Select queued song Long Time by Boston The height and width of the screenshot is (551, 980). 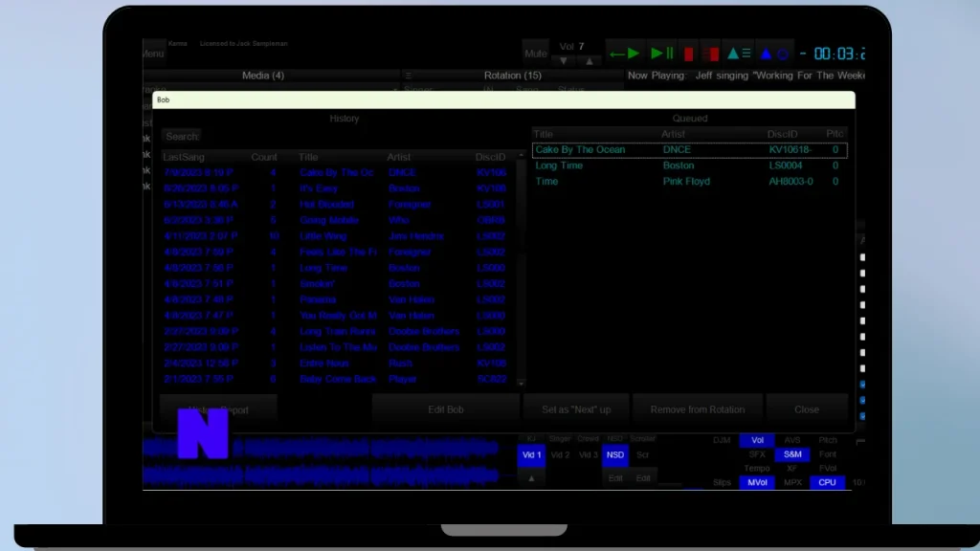click(689, 165)
